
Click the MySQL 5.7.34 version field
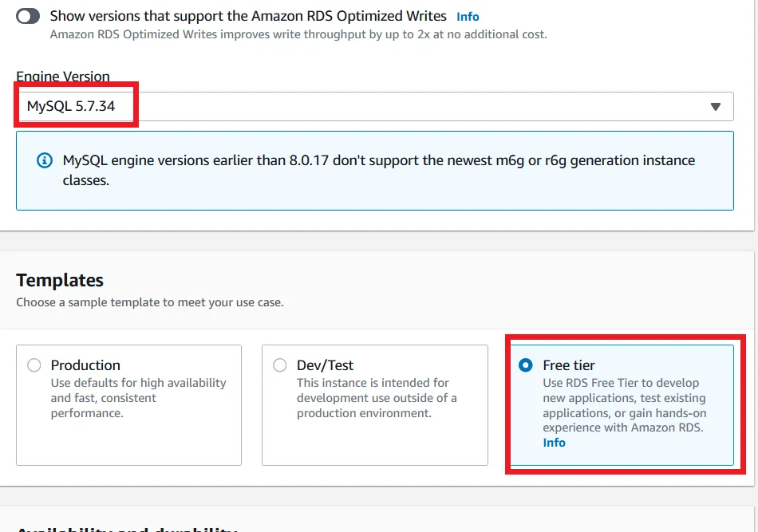(x=375, y=106)
